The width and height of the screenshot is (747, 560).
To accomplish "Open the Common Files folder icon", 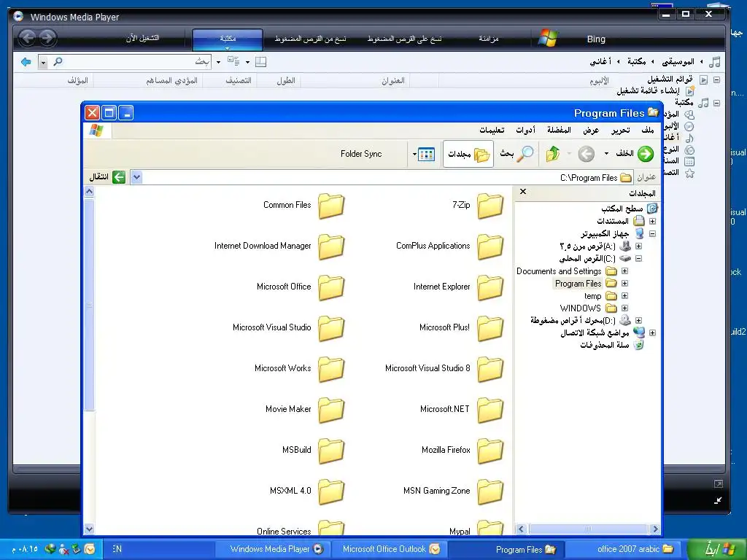I will (331, 206).
